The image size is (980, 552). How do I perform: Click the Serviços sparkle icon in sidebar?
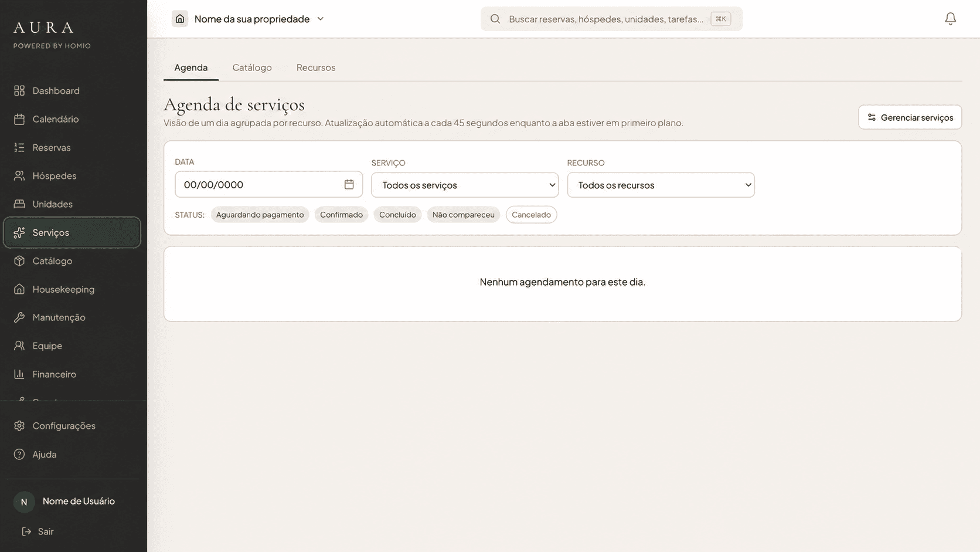click(19, 232)
